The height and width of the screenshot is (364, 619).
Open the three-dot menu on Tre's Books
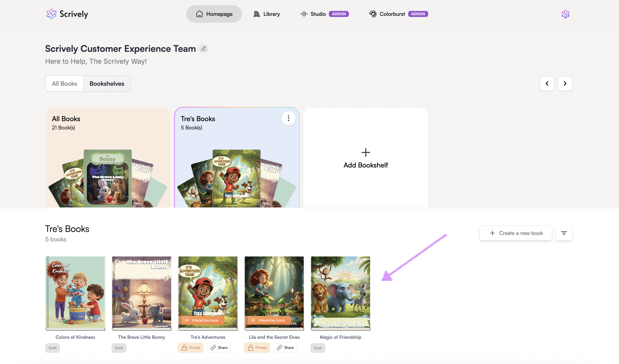[x=288, y=118]
